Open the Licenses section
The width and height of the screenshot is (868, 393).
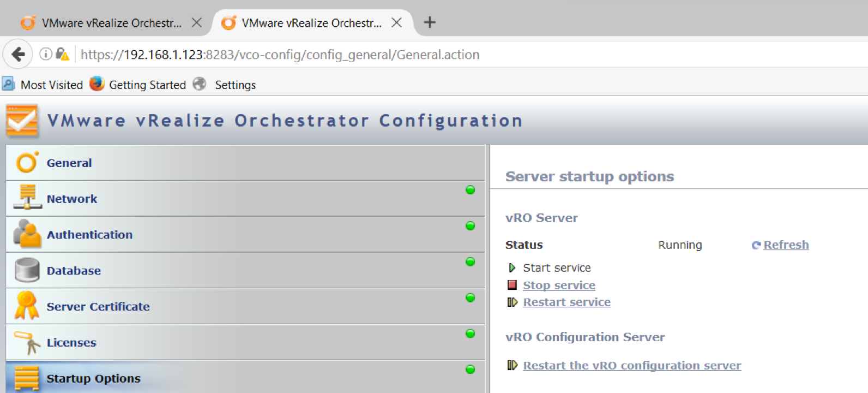[245, 343]
